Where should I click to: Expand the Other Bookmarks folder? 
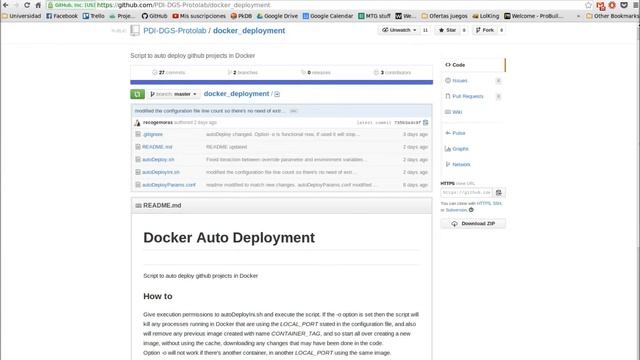(x=612, y=16)
